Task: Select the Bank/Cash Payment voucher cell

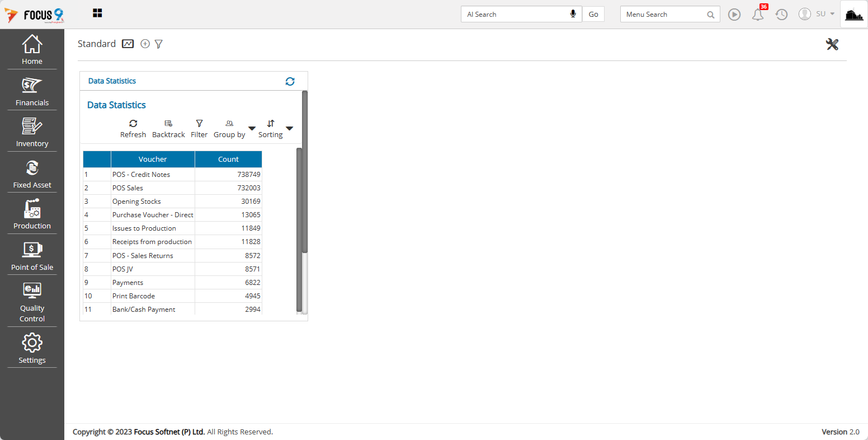Action: tap(153, 309)
